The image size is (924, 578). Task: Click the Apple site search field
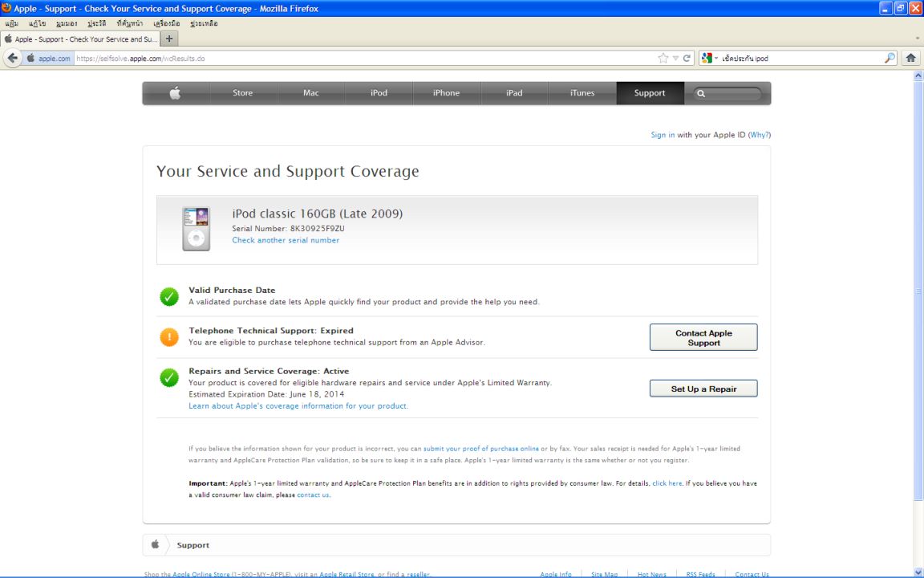click(x=728, y=93)
